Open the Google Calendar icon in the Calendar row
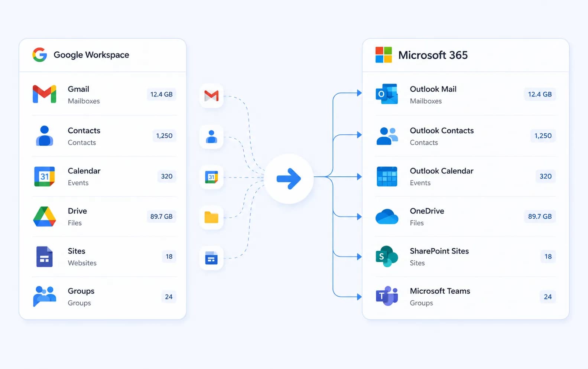This screenshot has width=588, height=369. 45,176
